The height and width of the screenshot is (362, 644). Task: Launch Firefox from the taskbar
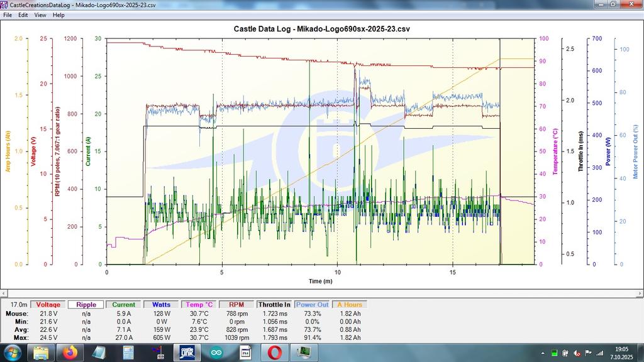pyautogui.click(x=69, y=353)
